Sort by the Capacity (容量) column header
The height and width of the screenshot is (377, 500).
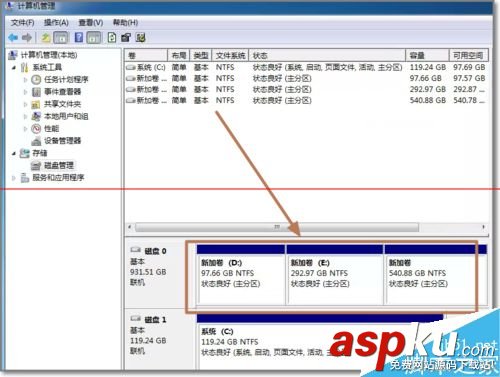[x=427, y=55]
